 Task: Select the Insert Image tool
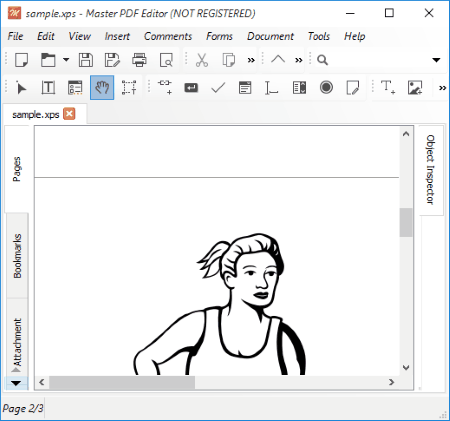[415, 88]
